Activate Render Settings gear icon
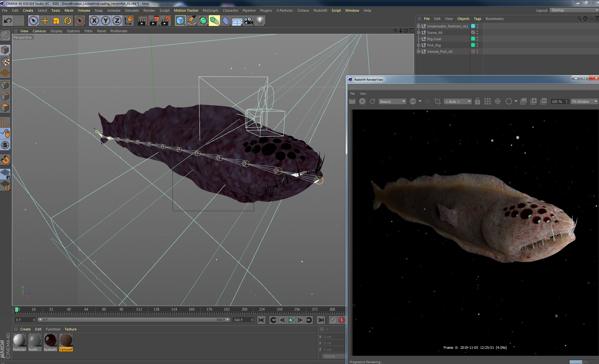 click(x=165, y=21)
